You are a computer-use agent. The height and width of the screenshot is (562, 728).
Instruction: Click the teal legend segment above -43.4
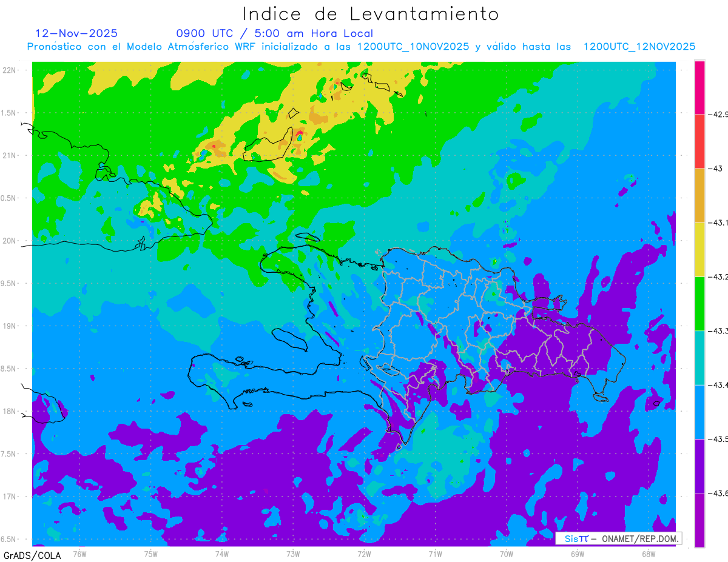tap(699, 357)
